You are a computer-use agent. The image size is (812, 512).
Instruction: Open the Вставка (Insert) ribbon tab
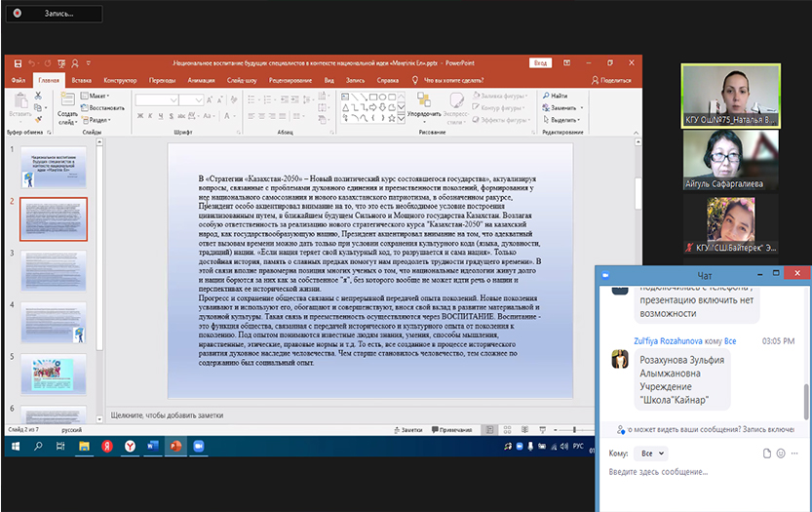coord(82,80)
